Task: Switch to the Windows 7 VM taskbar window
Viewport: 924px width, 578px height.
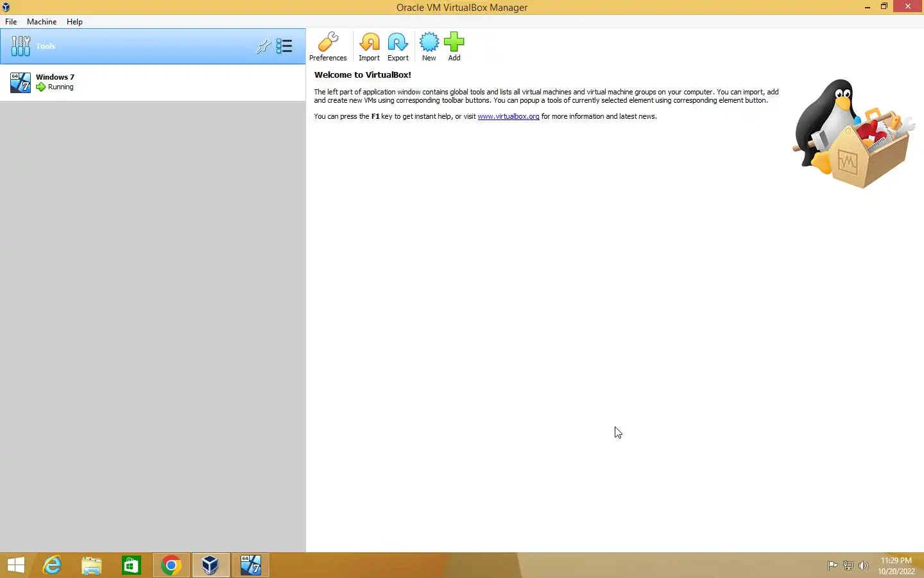Action: (x=251, y=565)
